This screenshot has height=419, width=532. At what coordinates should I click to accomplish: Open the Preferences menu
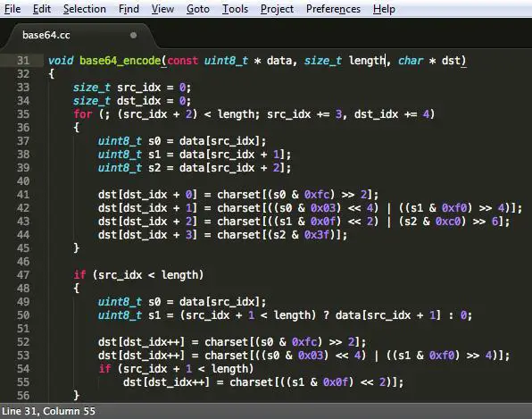coord(333,9)
